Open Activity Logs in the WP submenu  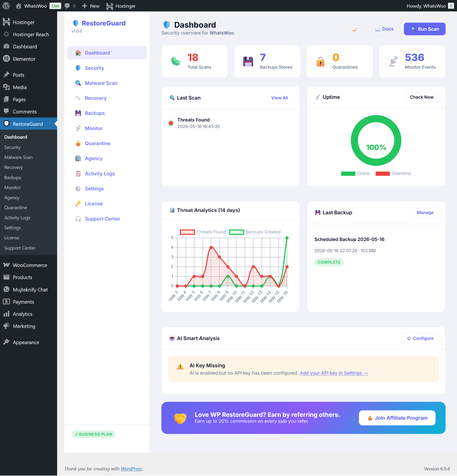click(17, 218)
